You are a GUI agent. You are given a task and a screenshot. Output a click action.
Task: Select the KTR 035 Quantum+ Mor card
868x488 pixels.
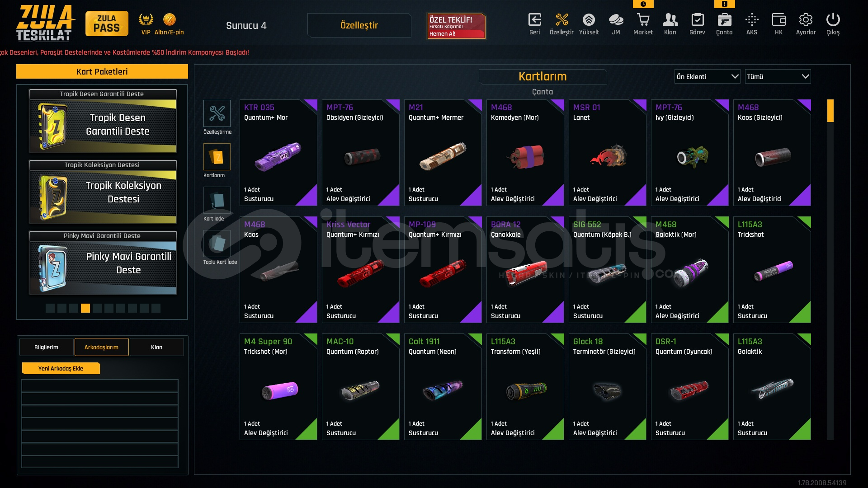[x=278, y=153]
